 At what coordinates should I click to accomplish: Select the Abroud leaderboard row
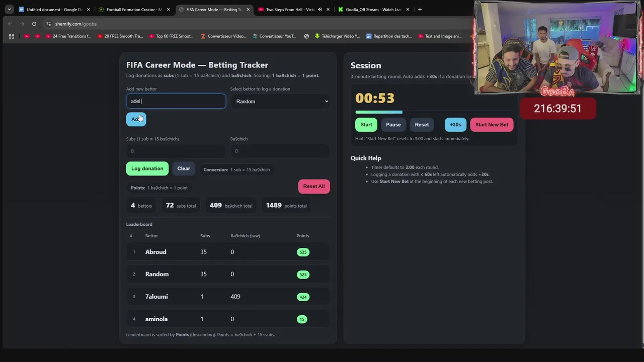coord(228,252)
